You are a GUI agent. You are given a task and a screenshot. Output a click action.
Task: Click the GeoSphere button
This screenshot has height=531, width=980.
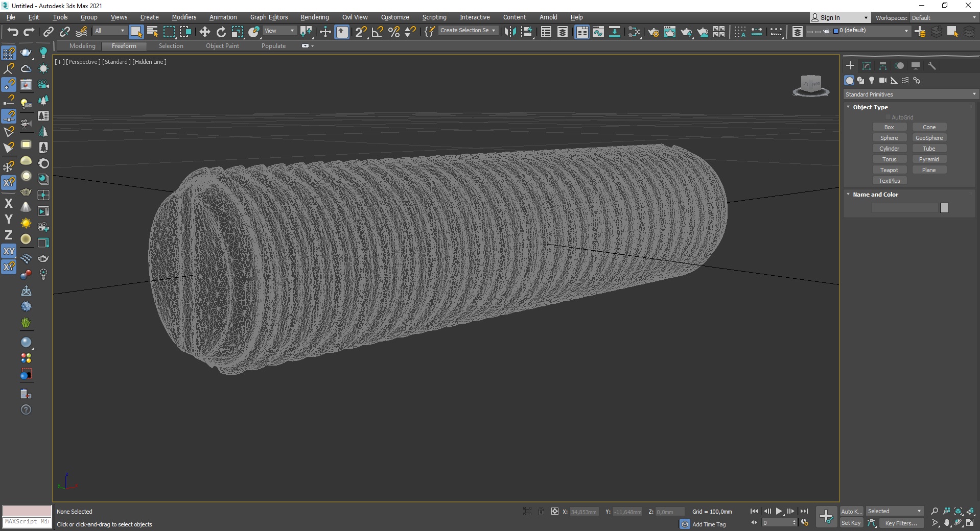click(929, 138)
